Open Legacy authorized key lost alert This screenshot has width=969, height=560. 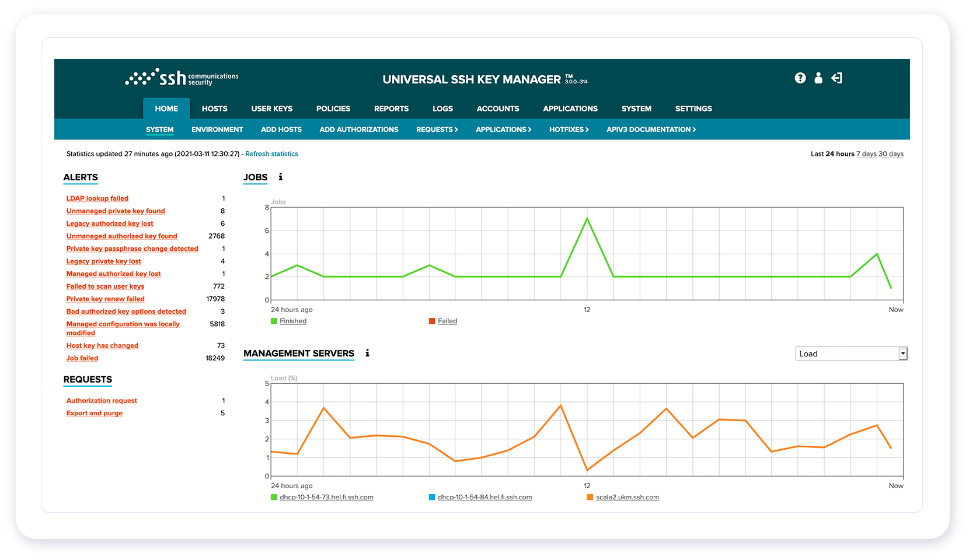[110, 223]
